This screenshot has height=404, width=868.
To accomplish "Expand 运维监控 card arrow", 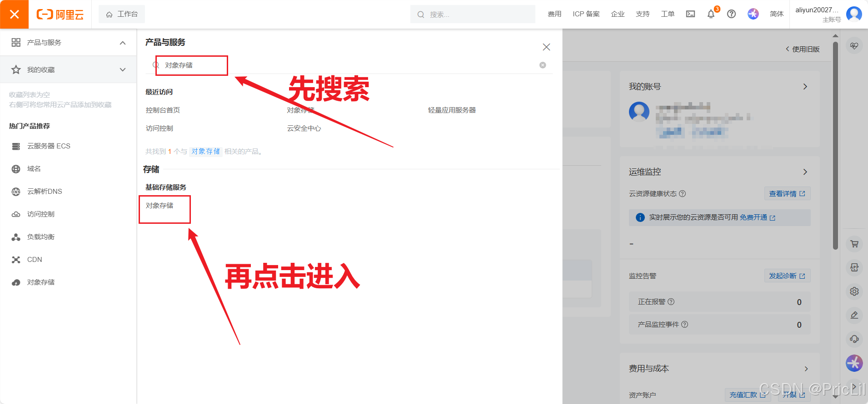I will (x=805, y=172).
